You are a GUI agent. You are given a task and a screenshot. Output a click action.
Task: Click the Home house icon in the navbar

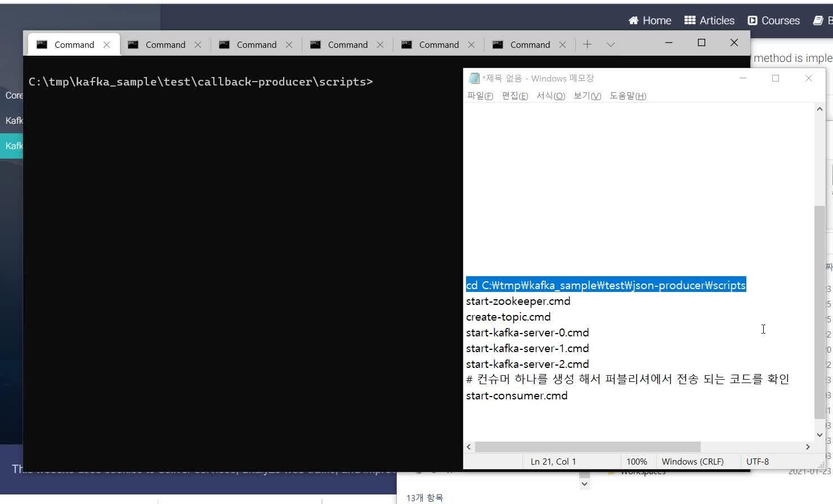click(x=634, y=20)
